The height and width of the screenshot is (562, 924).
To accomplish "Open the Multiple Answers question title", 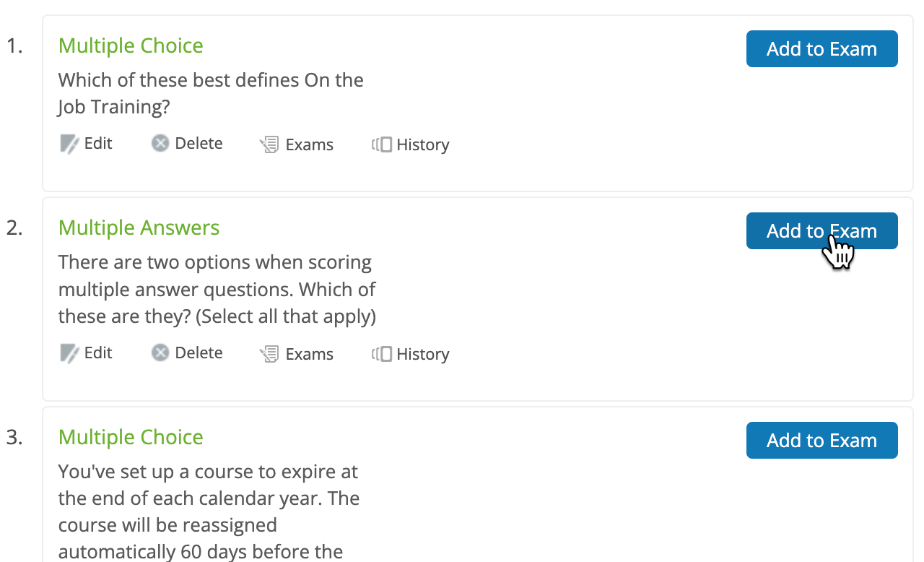I will click(x=139, y=228).
